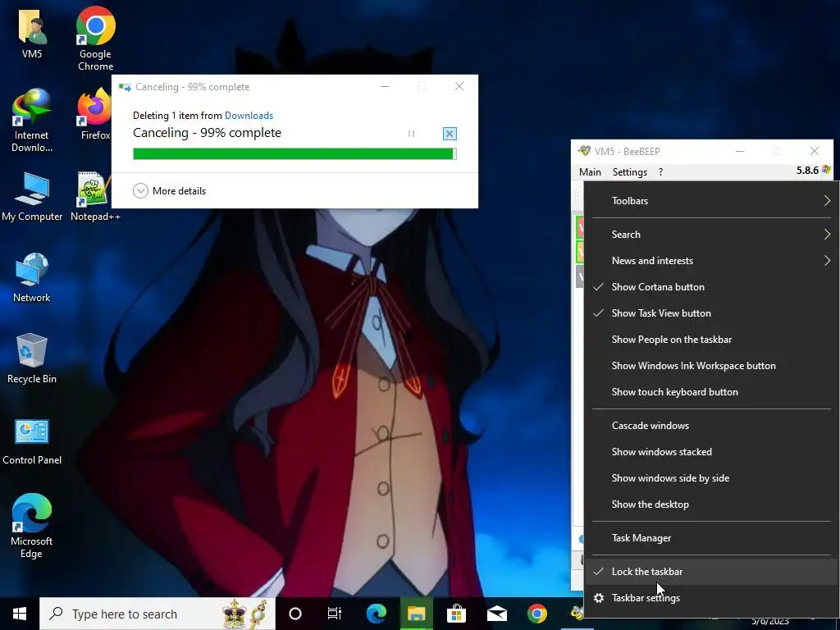Screen dimensions: 840x630
Task: Open the Windows Start menu
Action: (20, 614)
